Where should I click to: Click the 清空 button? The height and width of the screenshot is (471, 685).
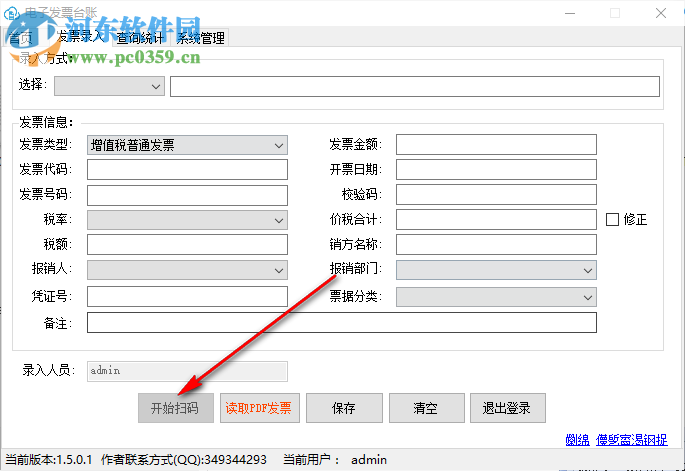pos(426,408)
